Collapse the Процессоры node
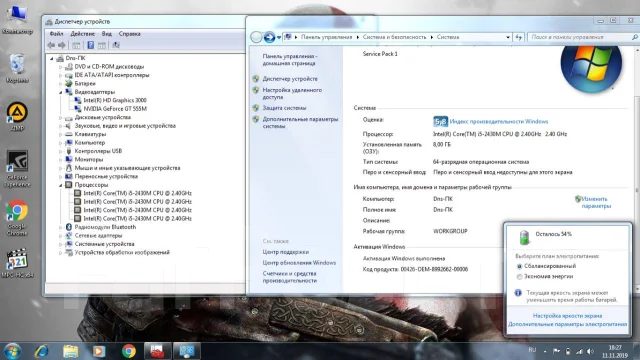 tap(60, 185)
